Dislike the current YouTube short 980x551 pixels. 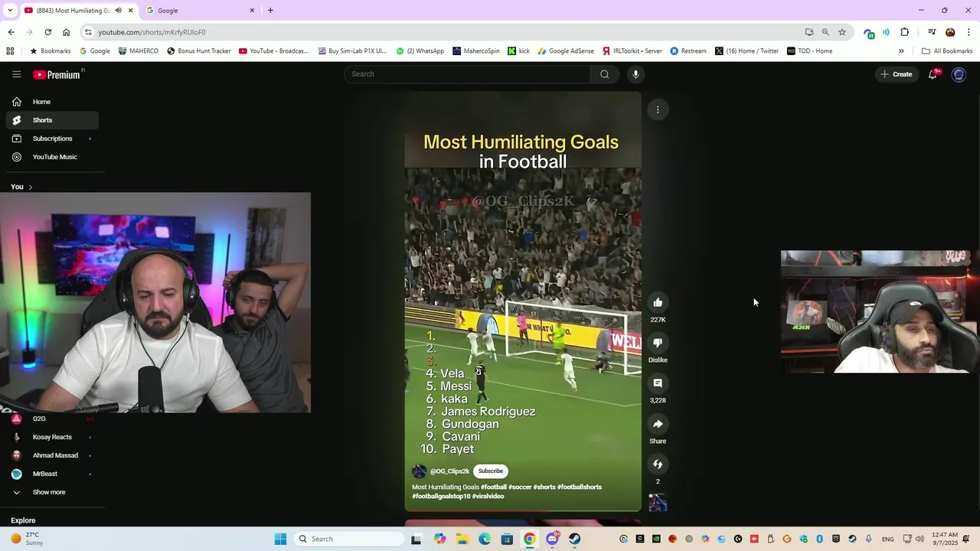point(658,343)
